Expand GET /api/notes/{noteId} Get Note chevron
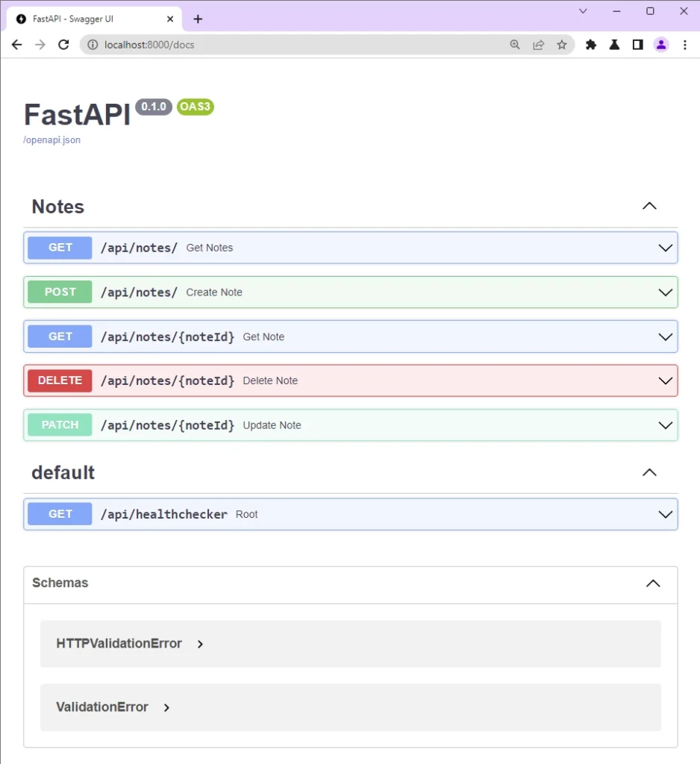 click(x=666, y=336)
